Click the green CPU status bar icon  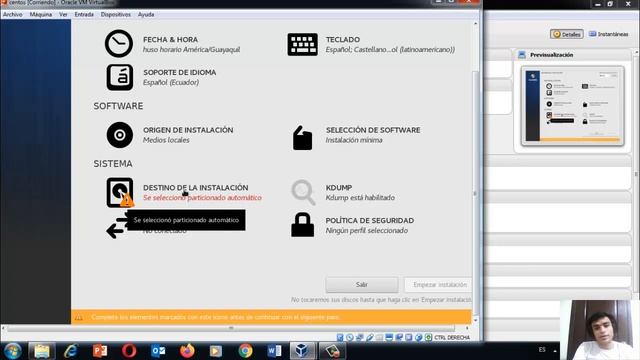click(x=428, y=338)
